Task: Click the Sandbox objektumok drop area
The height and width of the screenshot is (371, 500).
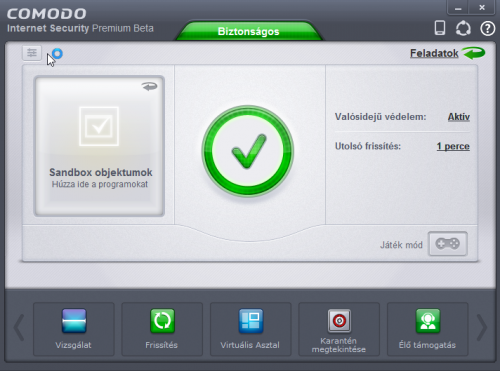Action: [99, 146]
